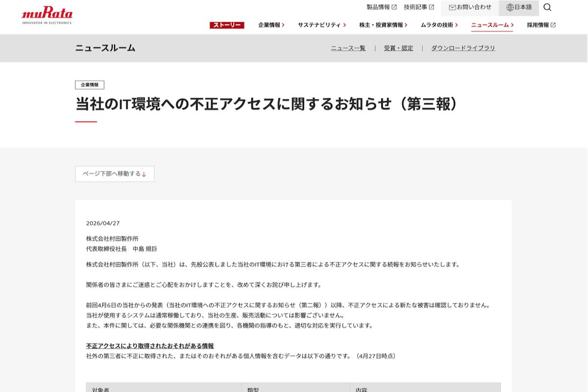The height and width of the screenshot is (392, 588).
Task: Open the 製品情報 link
Action: [x=382, y=7]
